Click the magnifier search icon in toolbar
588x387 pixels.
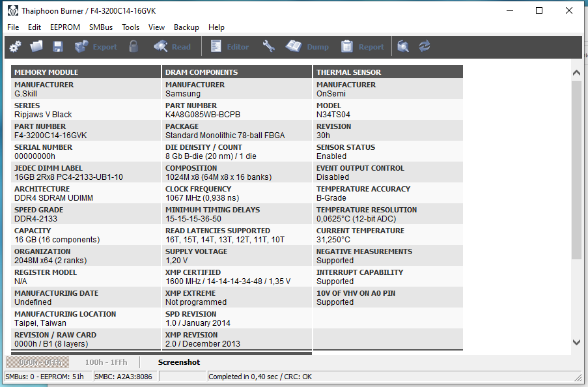(403, 46)
